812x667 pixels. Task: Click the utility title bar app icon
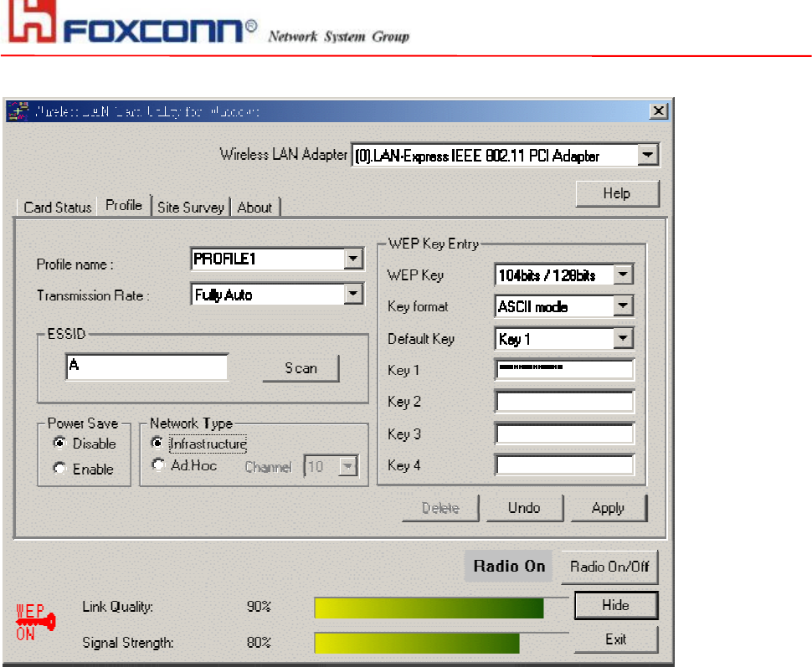click(x=18, y=110)
